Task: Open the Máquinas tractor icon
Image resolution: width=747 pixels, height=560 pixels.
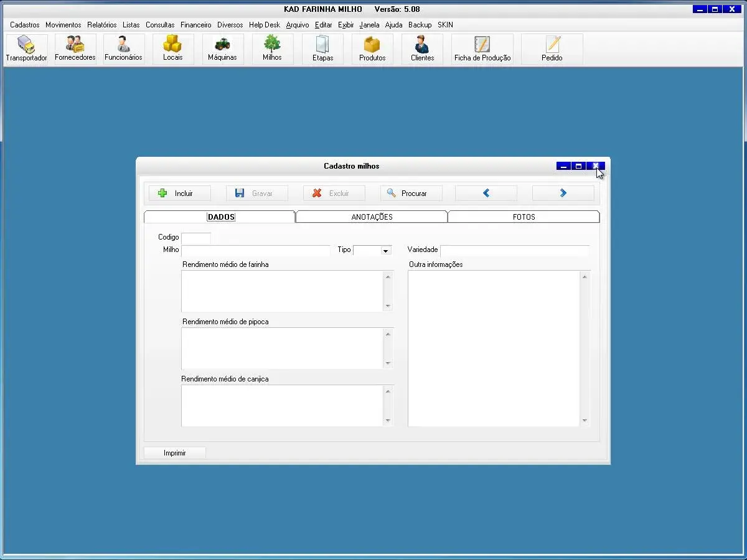Action: (222, 49)
